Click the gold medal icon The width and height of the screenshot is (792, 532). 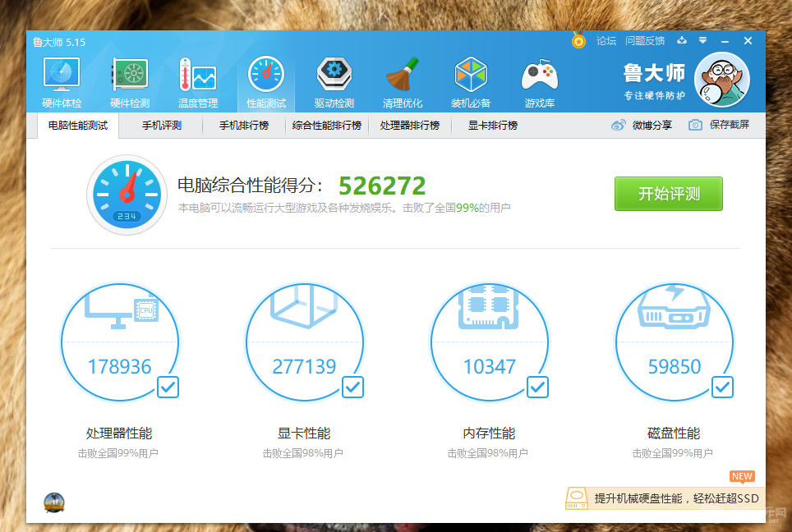tap(579, 40)
